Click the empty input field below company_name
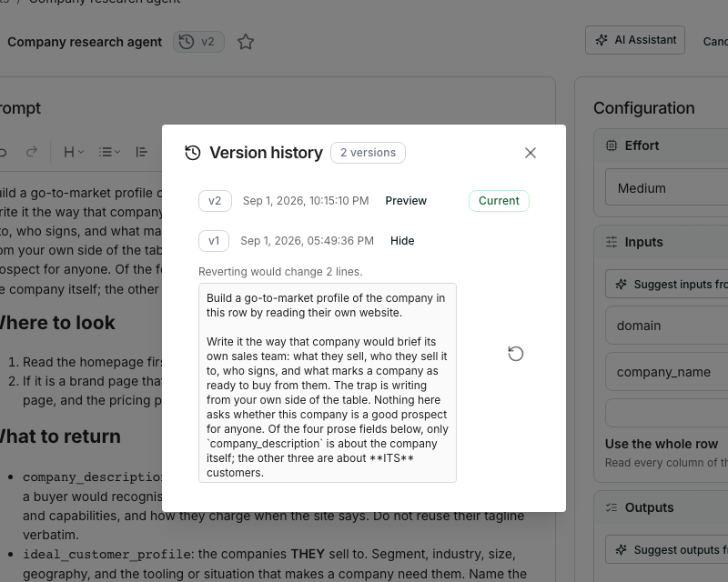 (667, 413)
